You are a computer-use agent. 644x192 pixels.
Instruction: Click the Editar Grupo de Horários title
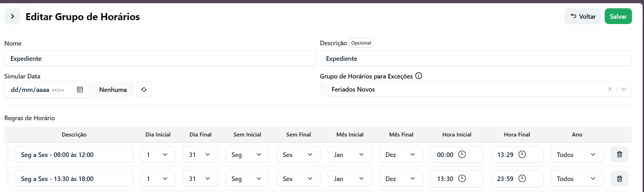tap(83, 17)
